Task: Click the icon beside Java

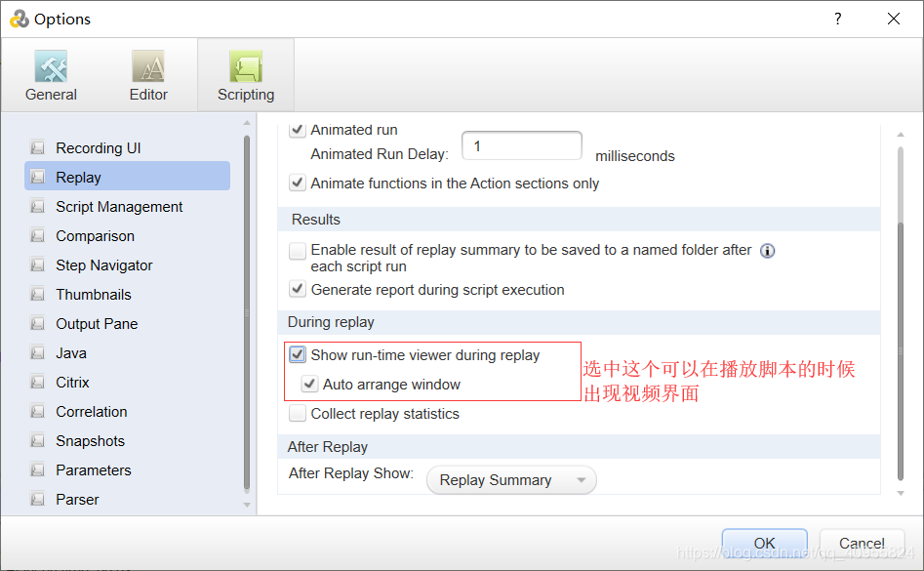Action: point(38,353)
